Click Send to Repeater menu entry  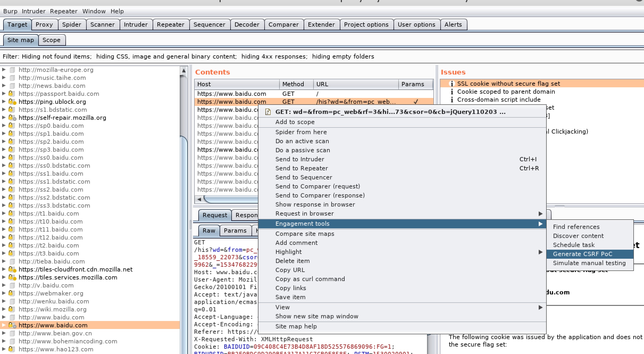(x=302, y=168)
